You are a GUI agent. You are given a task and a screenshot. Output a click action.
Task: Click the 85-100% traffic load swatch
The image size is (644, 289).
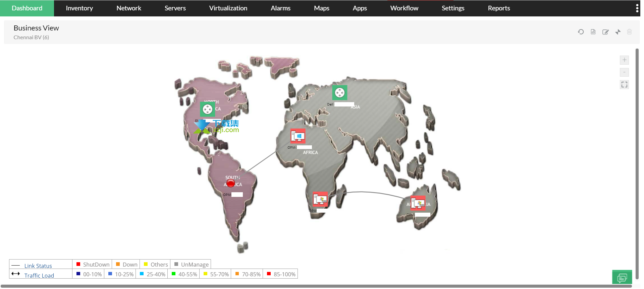[269, 274]
